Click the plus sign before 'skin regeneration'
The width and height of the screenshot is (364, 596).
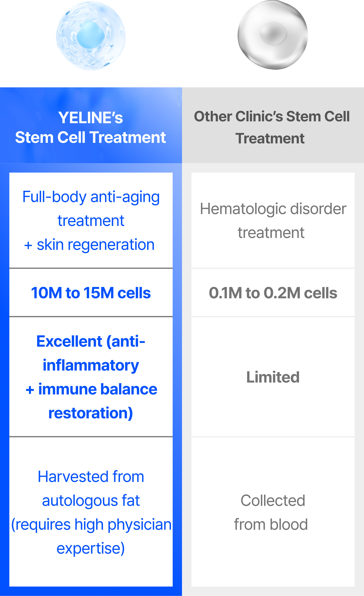point(28,245)
